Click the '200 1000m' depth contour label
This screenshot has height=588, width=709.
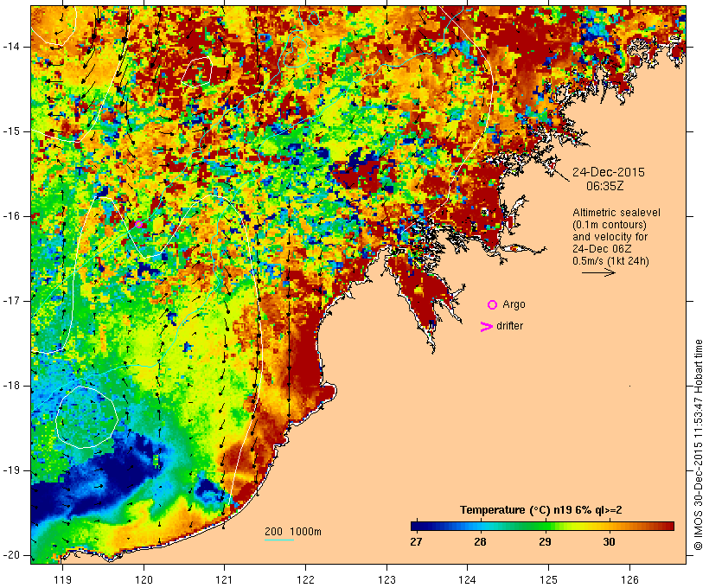[293, 532]
